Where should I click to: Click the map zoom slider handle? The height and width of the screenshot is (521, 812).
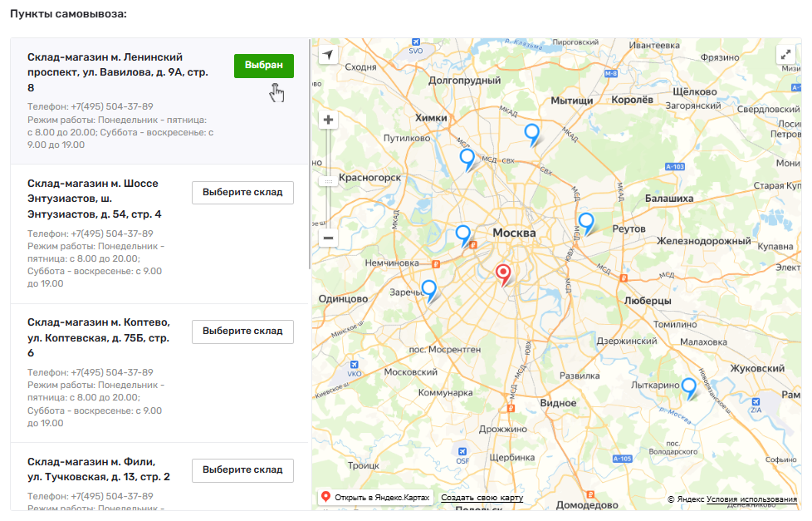[x=329, y=180]
